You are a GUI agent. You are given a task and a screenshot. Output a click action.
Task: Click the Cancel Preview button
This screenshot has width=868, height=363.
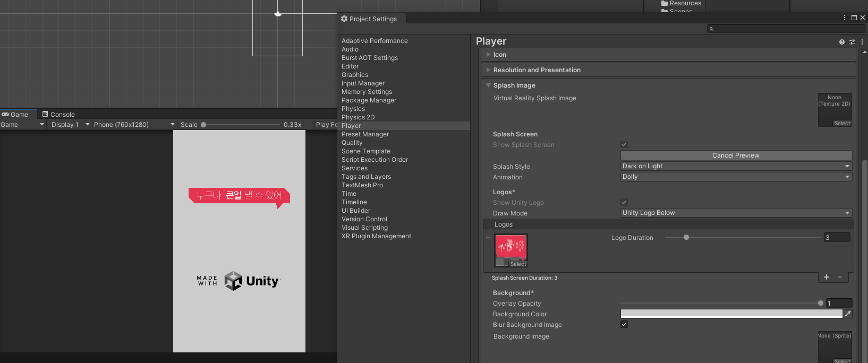(736, 155)
